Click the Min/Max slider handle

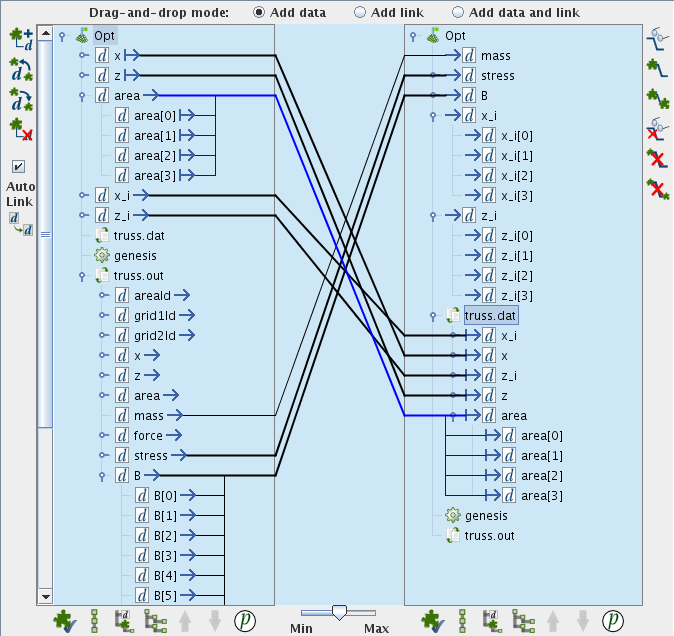click(x=339, y=611)
